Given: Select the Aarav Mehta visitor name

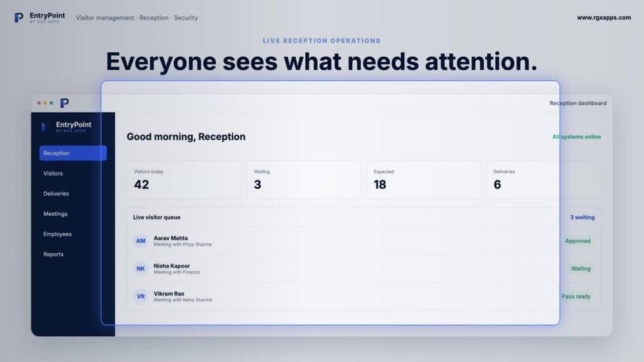Looking at the screenshot, I should click(171, 238).
